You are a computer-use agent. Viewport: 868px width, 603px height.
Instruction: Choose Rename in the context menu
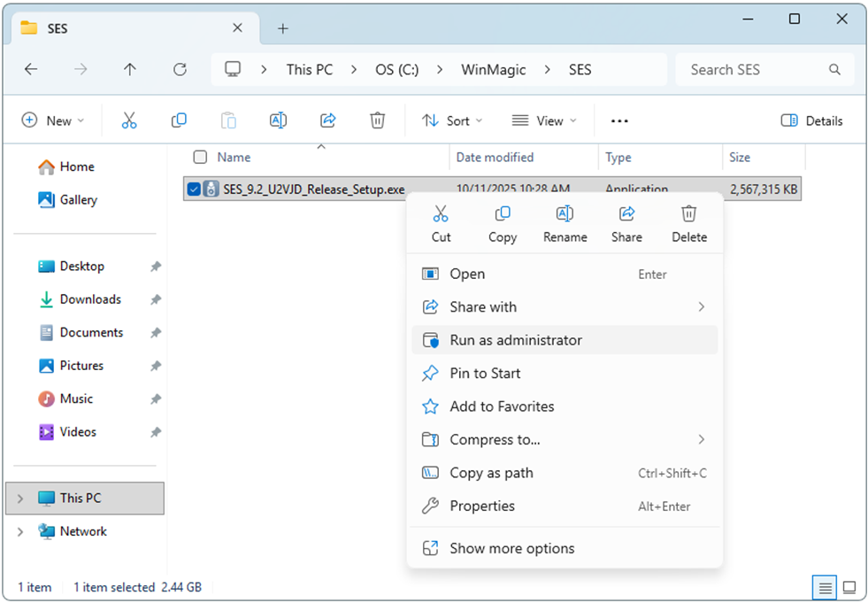(x=565, y=224)
